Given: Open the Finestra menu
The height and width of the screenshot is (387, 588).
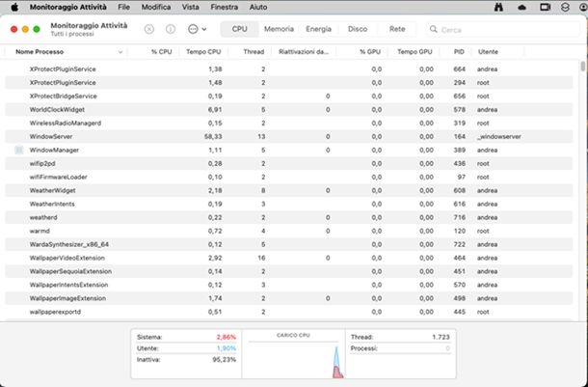Looking at the screenshot, I should tap(225, 7).
